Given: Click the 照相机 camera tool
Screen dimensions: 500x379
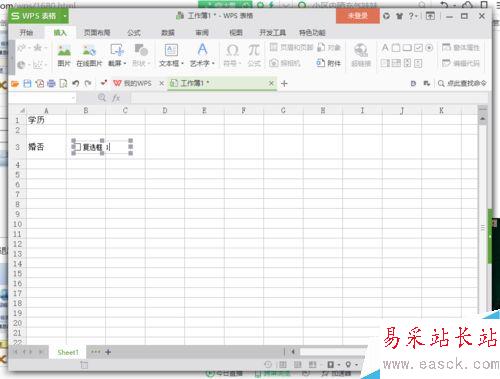Looking at the screenshot, I should tap(285, 63).
